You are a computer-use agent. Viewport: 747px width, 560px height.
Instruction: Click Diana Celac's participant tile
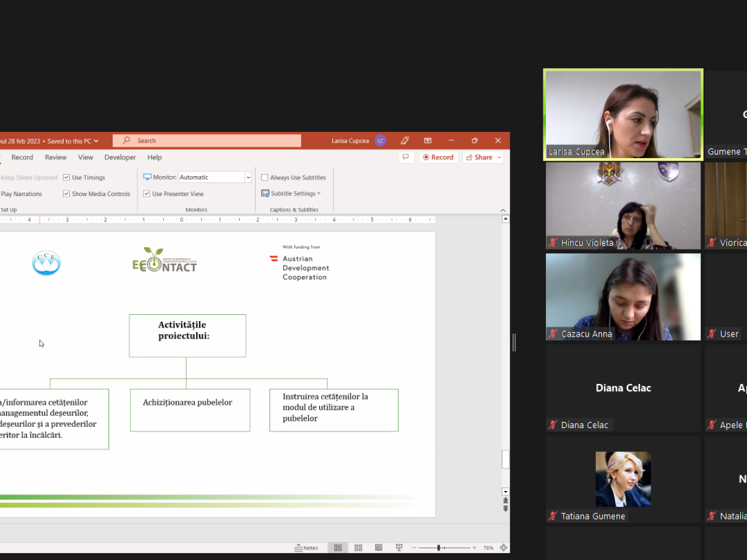(623, 388)
